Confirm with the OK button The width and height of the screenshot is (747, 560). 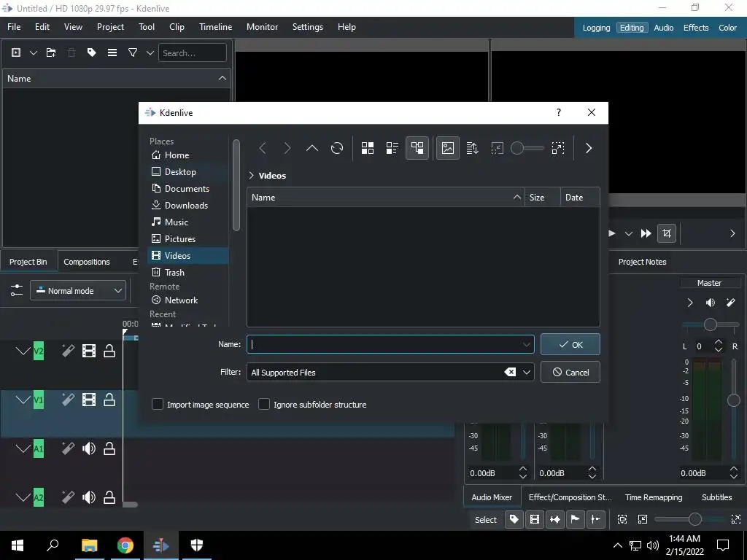coord(570,344)
